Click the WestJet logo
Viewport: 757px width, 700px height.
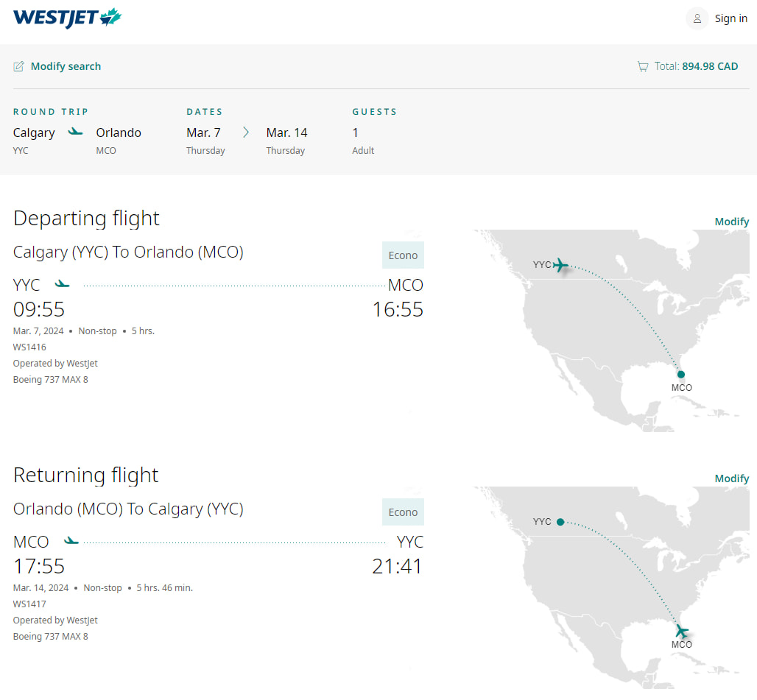coord(67,18)
